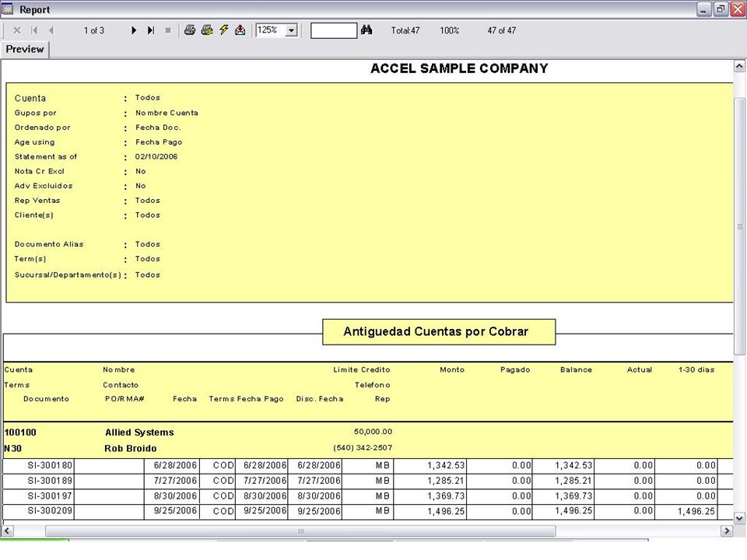747x560 pixels.
Task: Click the 47 of 47 record counter
Action: pyautogui.click(x=502, y=30)
